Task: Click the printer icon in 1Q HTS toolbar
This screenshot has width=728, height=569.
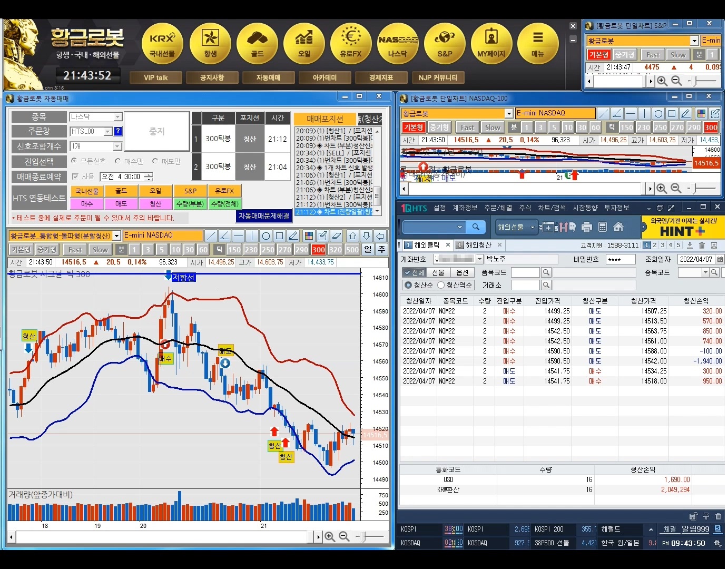Action: 587,227
